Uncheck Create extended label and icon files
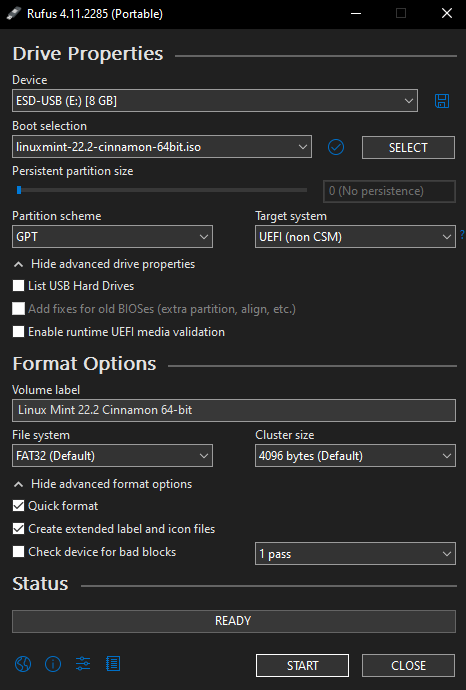The image size is (466, 690). (x=18, y=529)
